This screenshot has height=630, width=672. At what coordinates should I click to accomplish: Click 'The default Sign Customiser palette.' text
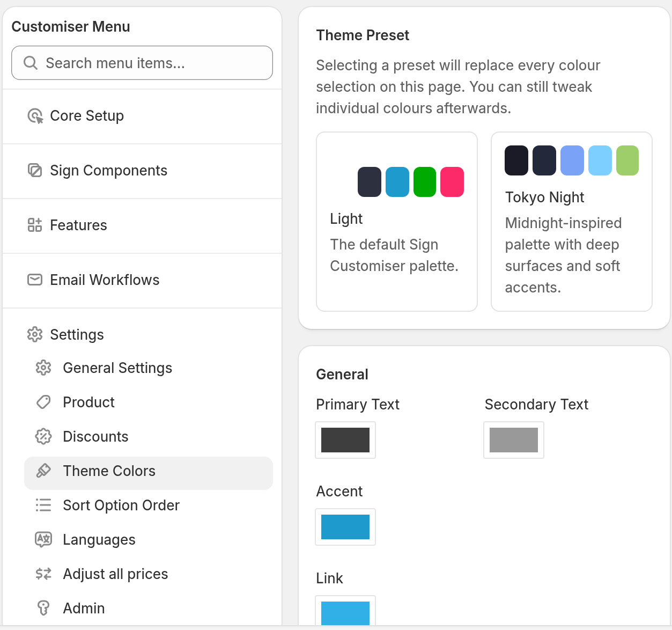tap(394, 255)
